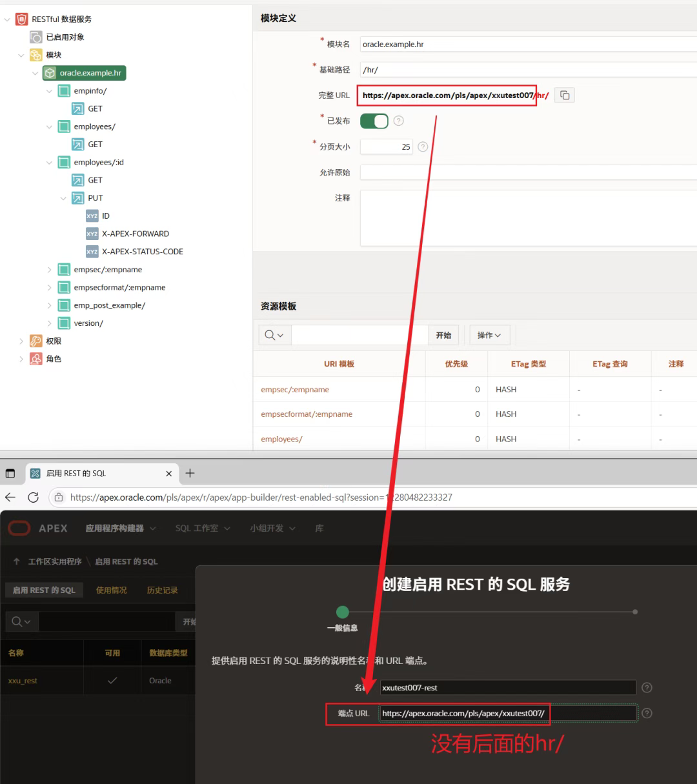Expand the version/ node
Image resolution: width=697 pixels, height=784 pixels.
coord(50,323)
